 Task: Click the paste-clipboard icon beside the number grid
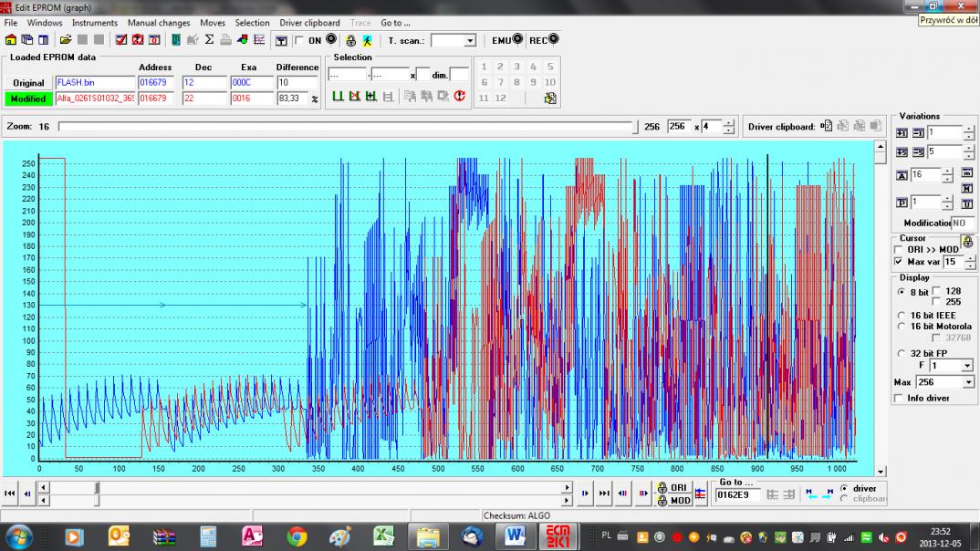(x=550, y=99)
